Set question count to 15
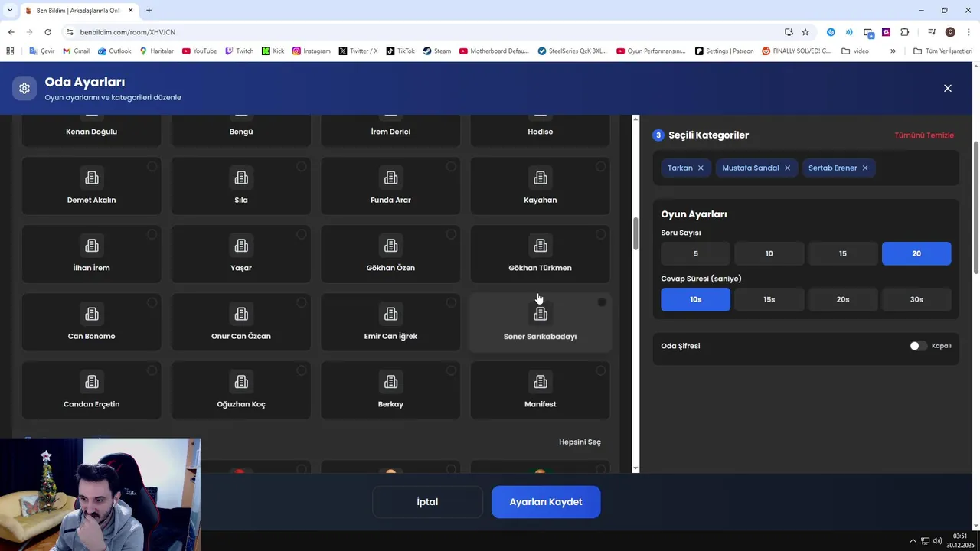 pos(843,253)
